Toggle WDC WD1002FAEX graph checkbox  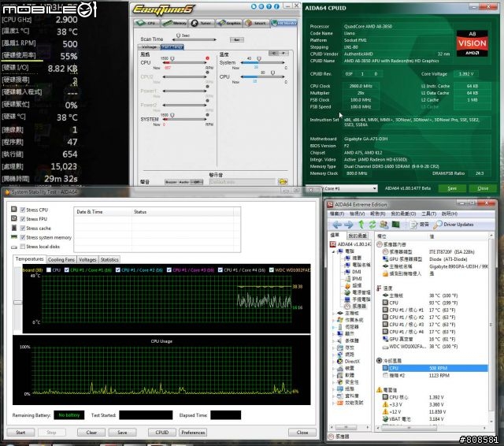pyautogui.click(x=272, y=270)
